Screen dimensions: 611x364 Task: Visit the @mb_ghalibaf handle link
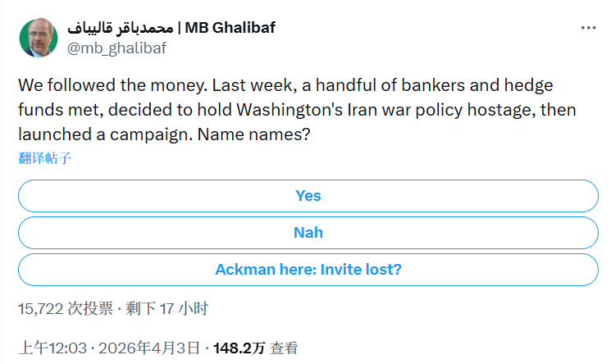[x=116, y=48]
